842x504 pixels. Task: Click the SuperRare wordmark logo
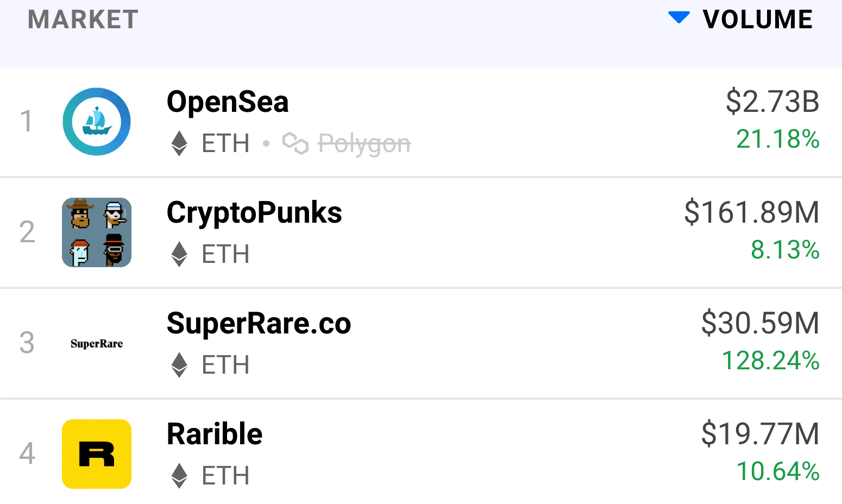[x=97, y=344]
